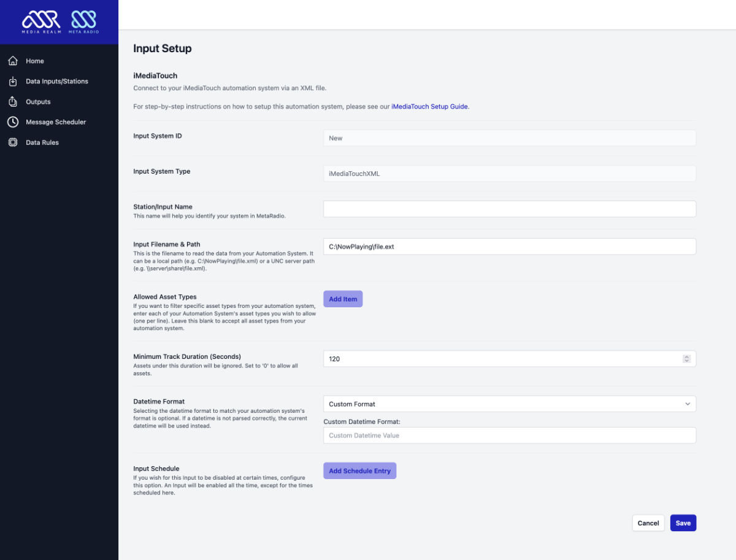Viewport: 736px width, 560px height.
Task: Open the Outputs section icon
Action: coord(13,101)
